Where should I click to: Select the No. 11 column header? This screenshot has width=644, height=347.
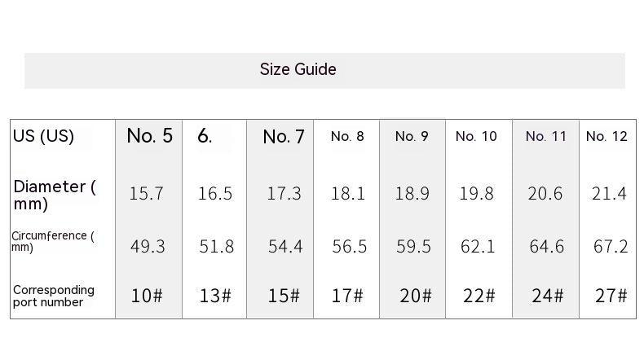[545, 137]
